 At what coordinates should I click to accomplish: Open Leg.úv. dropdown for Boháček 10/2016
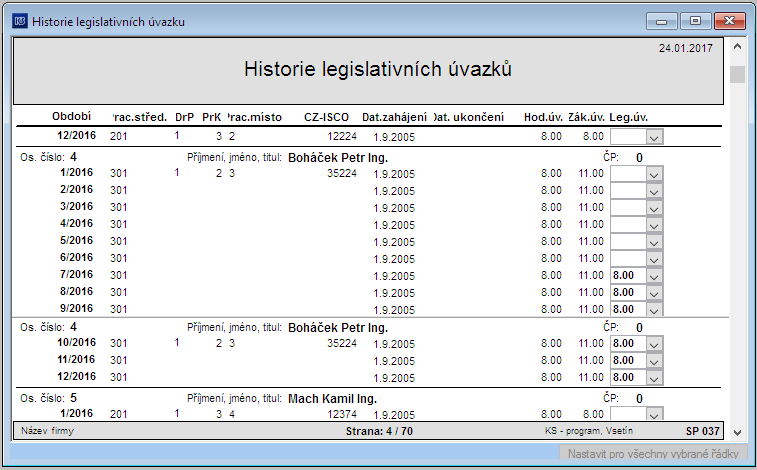[654, 344]
